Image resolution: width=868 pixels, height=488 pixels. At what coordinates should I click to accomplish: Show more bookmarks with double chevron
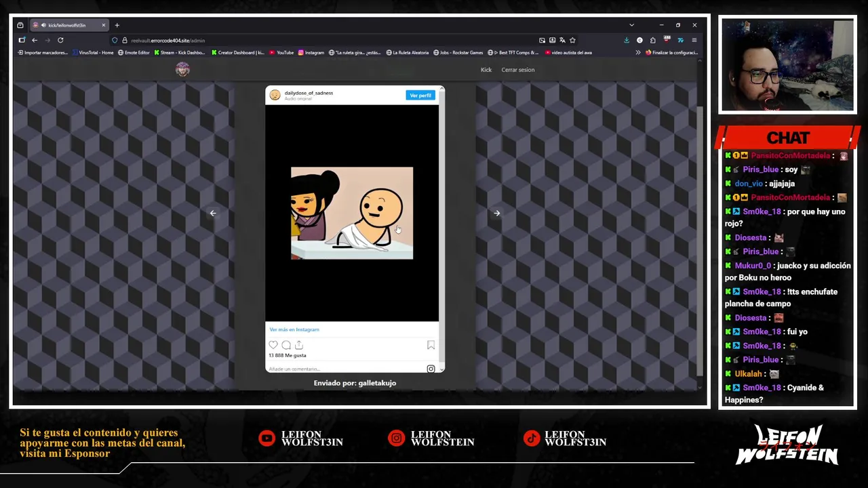(638, 52)
